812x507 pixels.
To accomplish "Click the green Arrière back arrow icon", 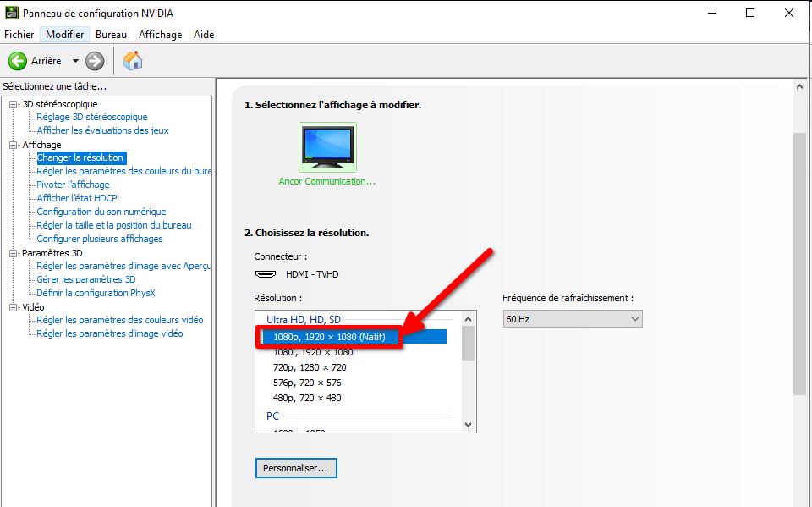I will click(x=18, y=61).
